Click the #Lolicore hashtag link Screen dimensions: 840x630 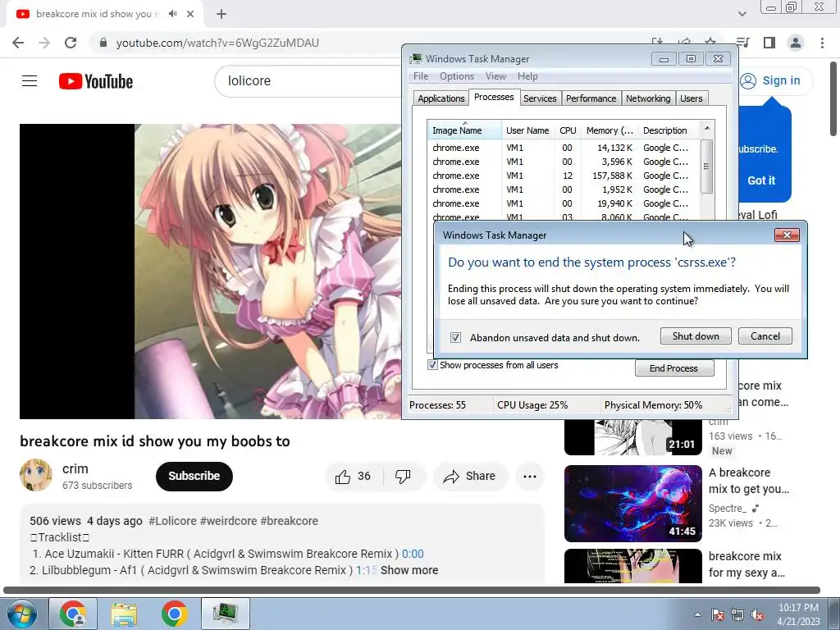click(172, 521)
